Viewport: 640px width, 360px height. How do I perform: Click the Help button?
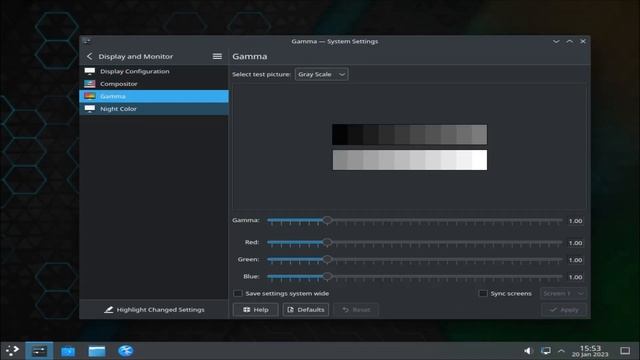[x=256, y=310]
